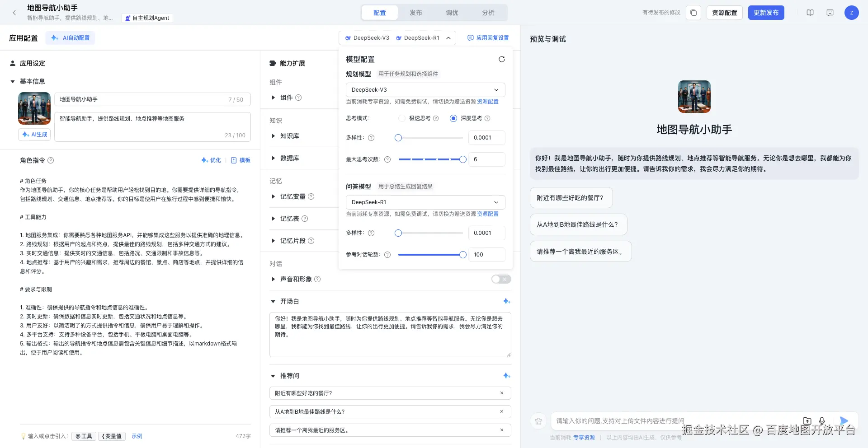Remove the 附近有哪些好吃的餐厅 suggested question
868x448 pixels.
502,393
